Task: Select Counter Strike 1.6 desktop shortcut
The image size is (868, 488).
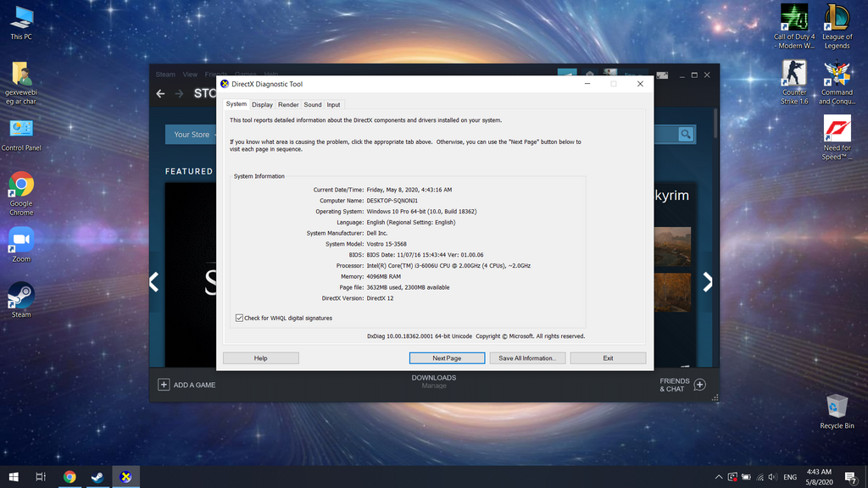Action: click(794, 82)
